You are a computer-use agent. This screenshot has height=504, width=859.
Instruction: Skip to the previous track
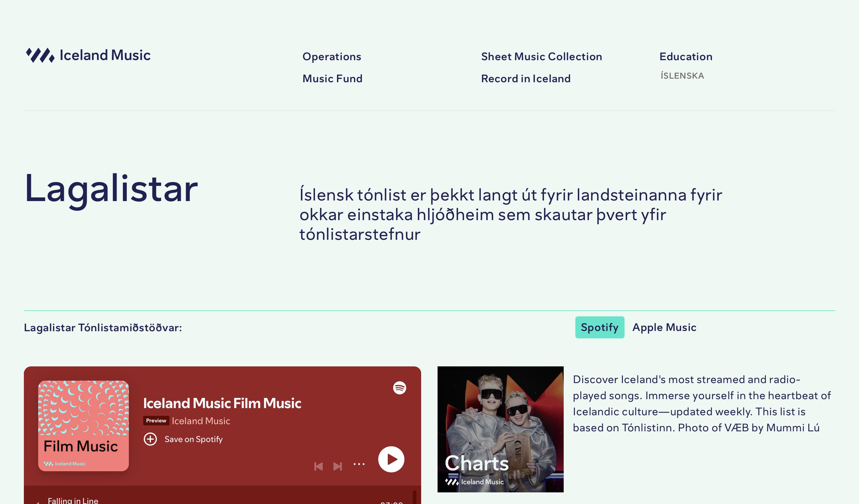pos(318,466)
